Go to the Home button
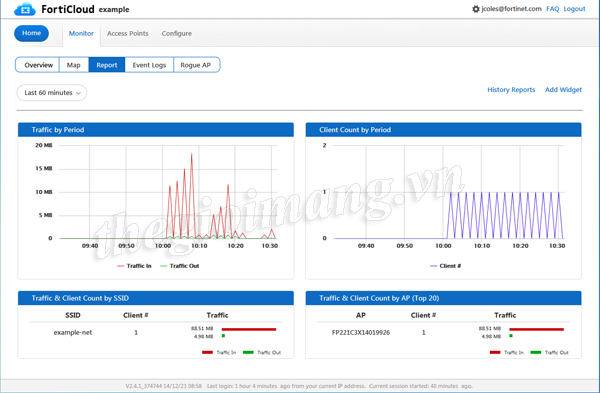This screenshot has height=393, width=600. (x=31, y=33)
